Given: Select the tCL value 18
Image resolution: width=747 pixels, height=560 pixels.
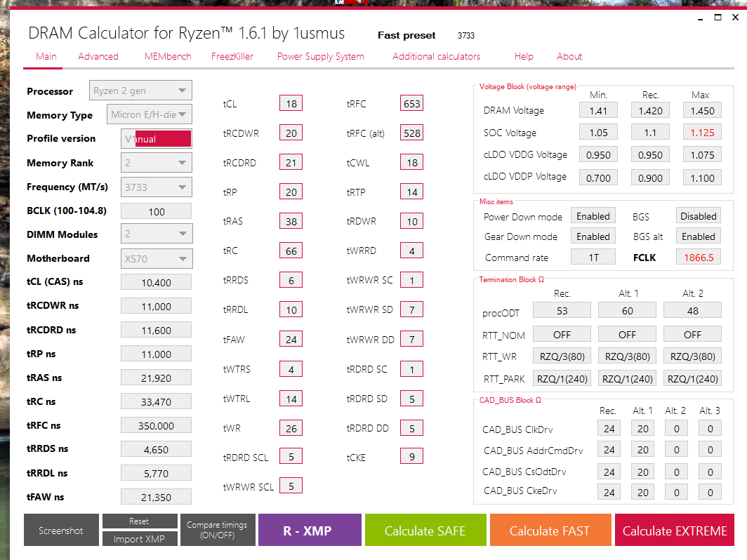Looking at the screenshot, I should 291,103.
